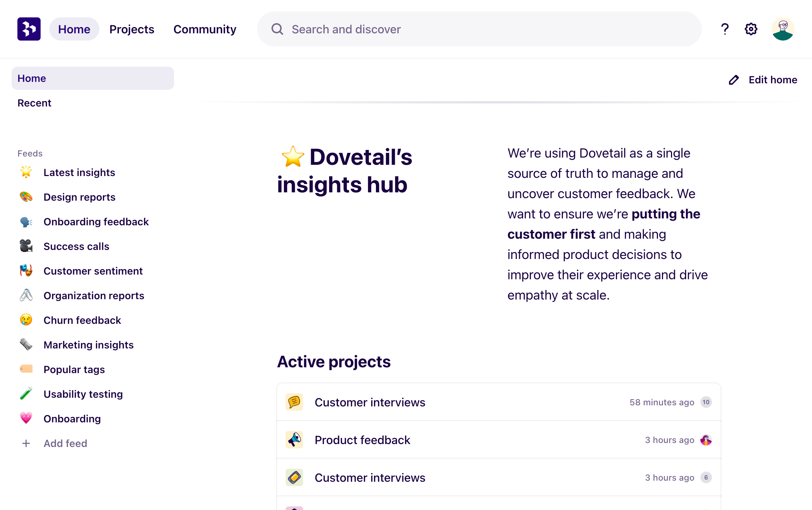Open the Usability testing test tube icon
The width and height of the screenshot is (812, 510).
26,394
